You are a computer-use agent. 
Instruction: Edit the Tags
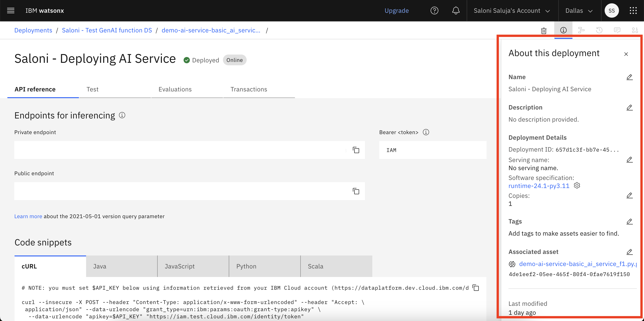[x=629, y=222]
